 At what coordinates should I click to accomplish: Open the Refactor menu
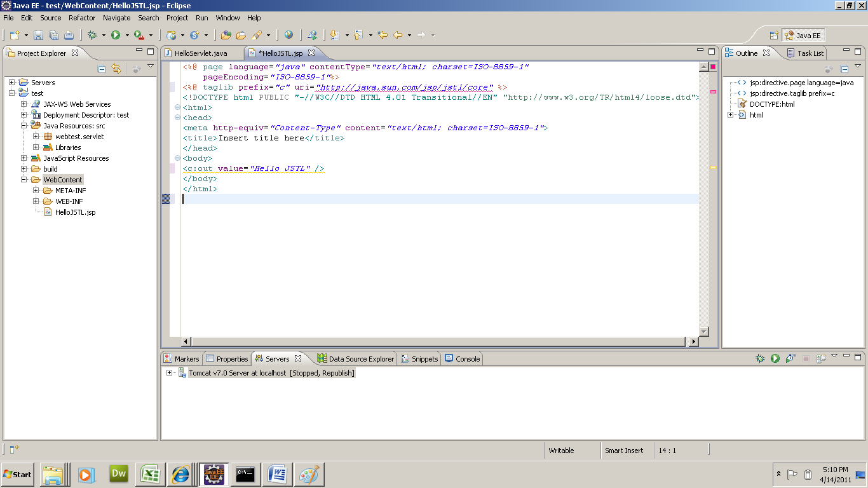pos(82,18)
